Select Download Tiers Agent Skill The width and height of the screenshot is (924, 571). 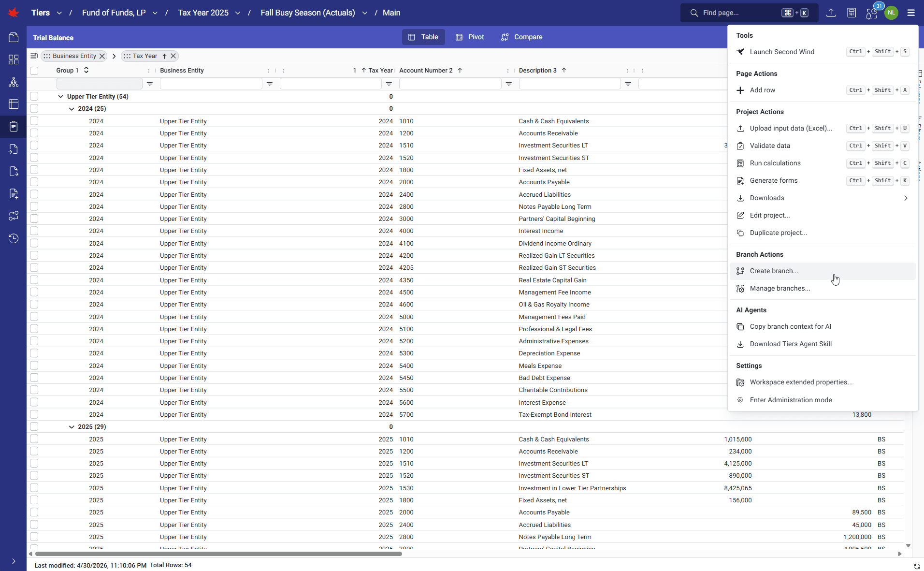(823, 344)
